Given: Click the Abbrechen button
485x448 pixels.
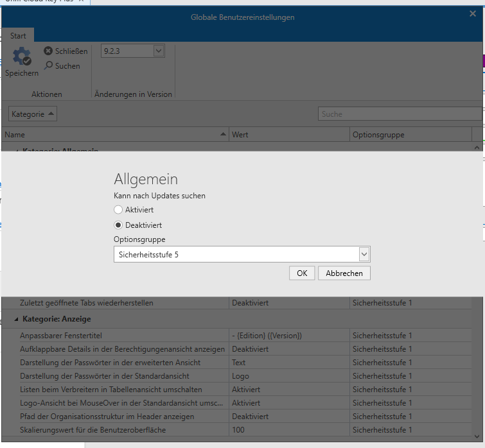Looking at the screenshot, I should tap(344, 273).
